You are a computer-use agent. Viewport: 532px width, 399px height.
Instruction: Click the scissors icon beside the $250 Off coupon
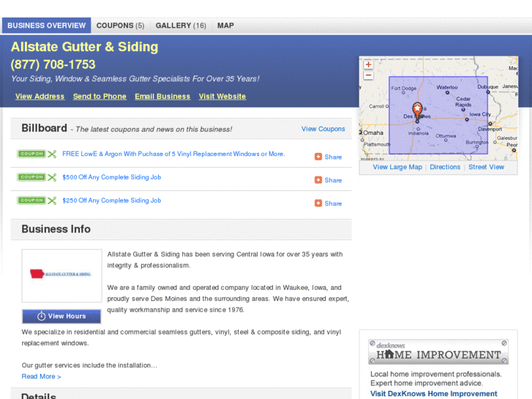click(x=52, y=201)
